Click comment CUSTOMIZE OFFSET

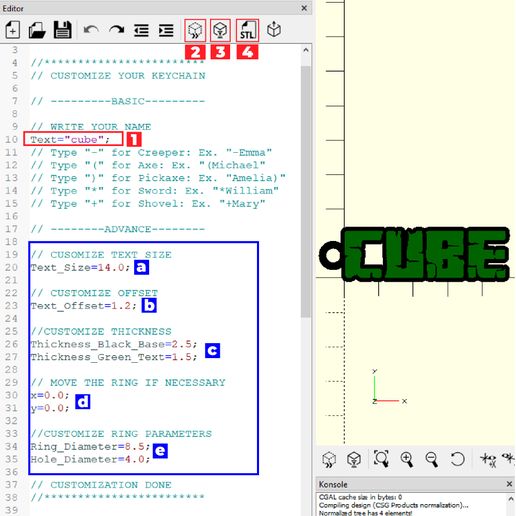(x=94, y=293)
